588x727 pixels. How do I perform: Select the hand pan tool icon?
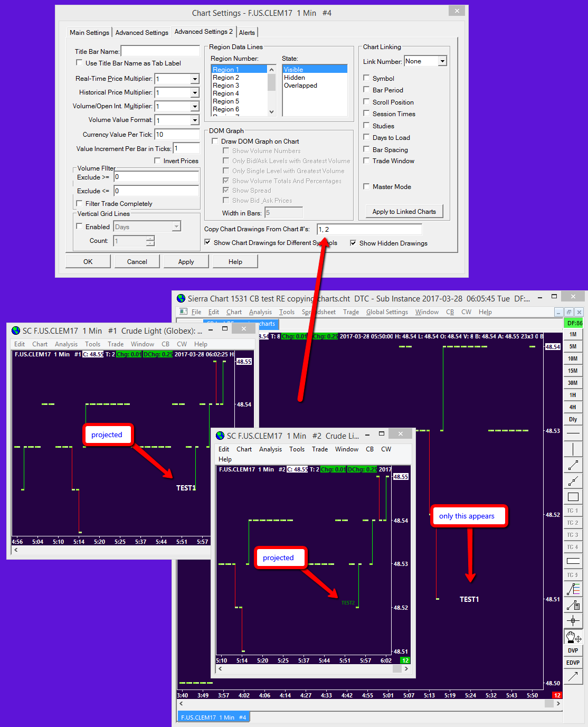[573, 637]
